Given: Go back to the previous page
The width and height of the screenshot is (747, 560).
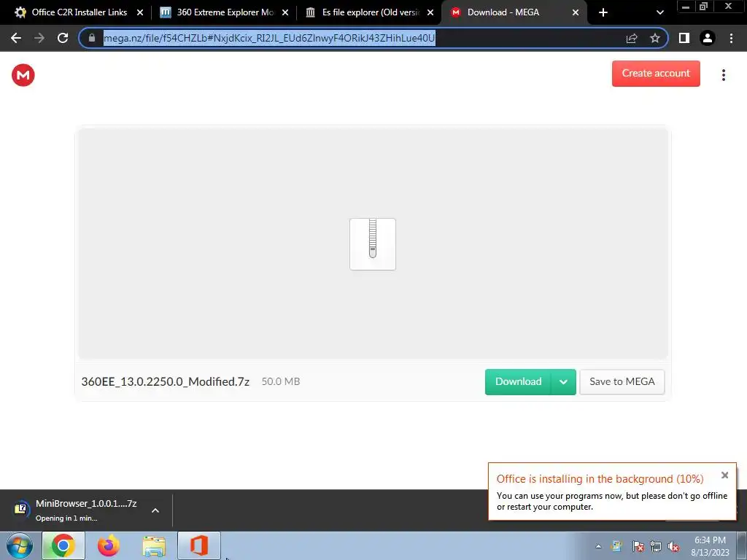Looking at the screenshot, I should pyautogui.click(x=16, y=38).
